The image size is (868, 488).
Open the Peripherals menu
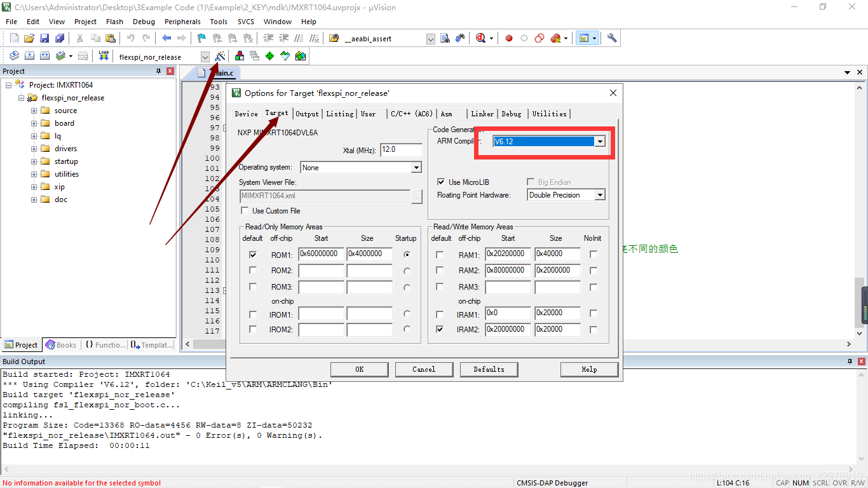pos(182,21)
